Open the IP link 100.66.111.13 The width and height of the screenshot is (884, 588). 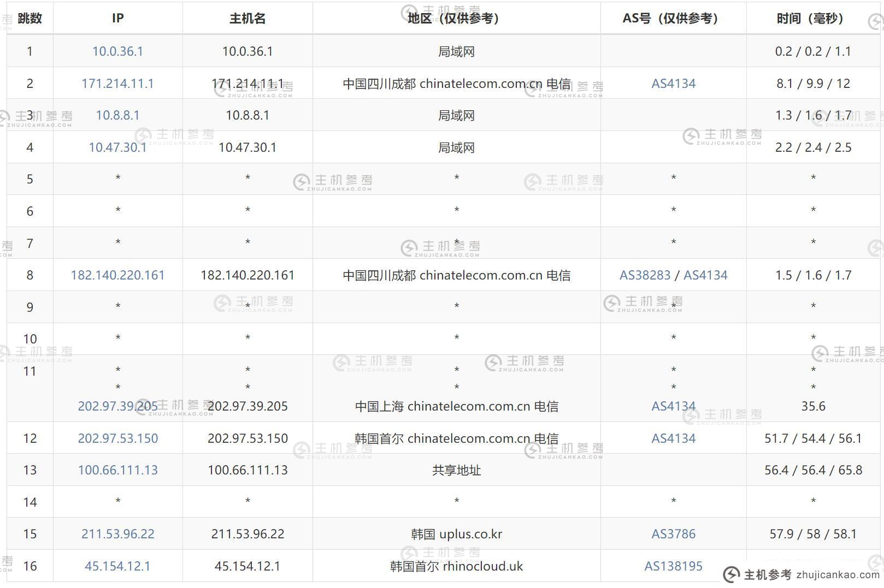[x=117, y=470]
